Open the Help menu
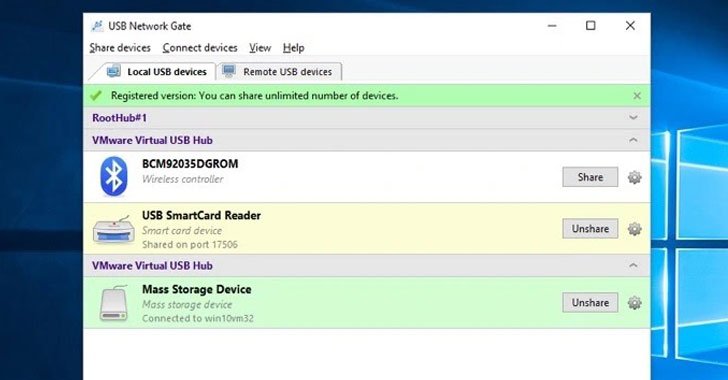This screenshot has width=728, height=380. (293, 48)
